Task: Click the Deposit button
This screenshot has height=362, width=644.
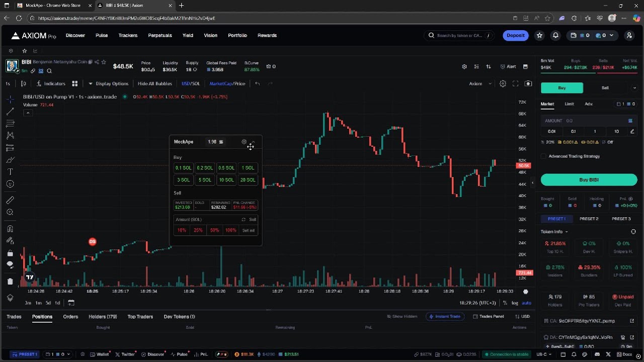Action: coord(516,35)
